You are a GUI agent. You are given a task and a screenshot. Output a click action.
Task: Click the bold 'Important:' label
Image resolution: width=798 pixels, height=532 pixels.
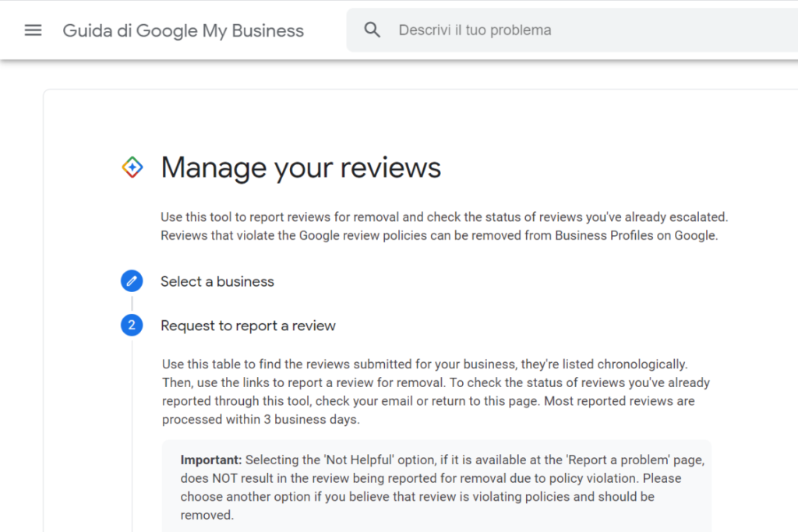click(211, 460)
